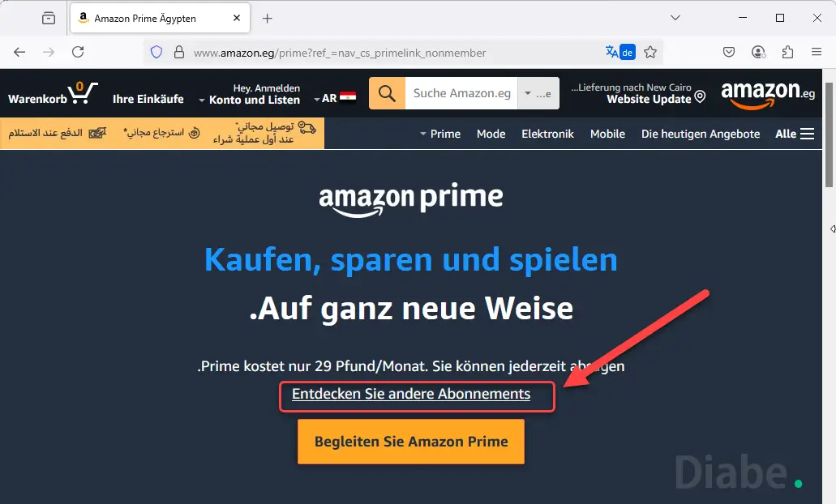Open the Firefox hamburger application menu
This screenshot has width=836, height=504.
(817, 52)
